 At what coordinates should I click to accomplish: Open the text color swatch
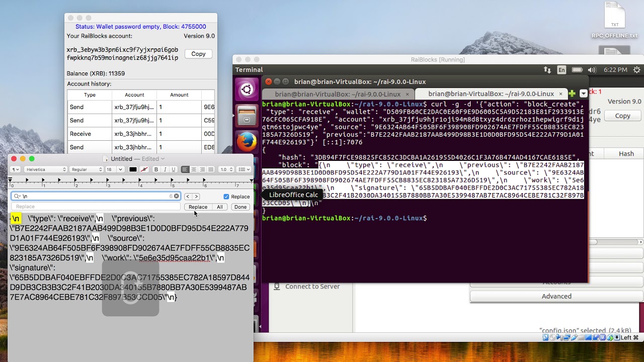133,169
